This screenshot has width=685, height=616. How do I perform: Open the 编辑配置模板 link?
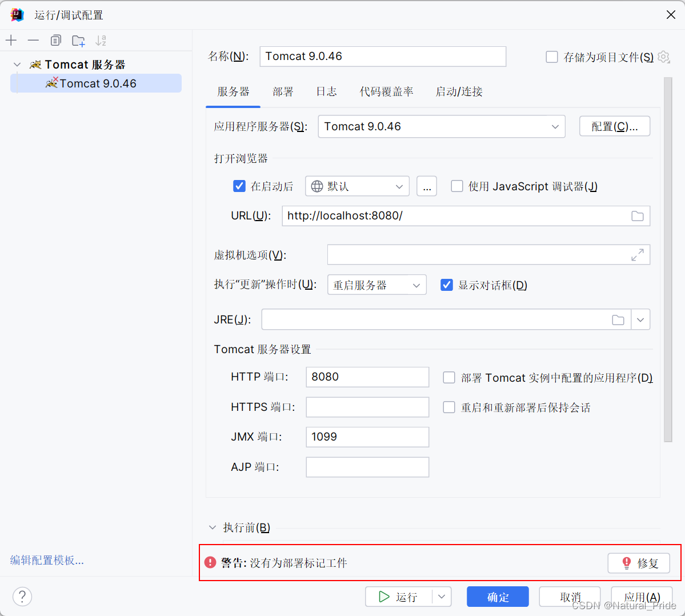(x=47, y=560)
